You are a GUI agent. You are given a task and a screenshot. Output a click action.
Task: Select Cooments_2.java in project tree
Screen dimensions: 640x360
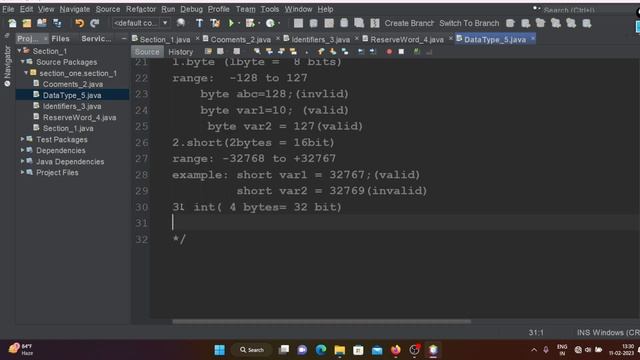[73, 84]
